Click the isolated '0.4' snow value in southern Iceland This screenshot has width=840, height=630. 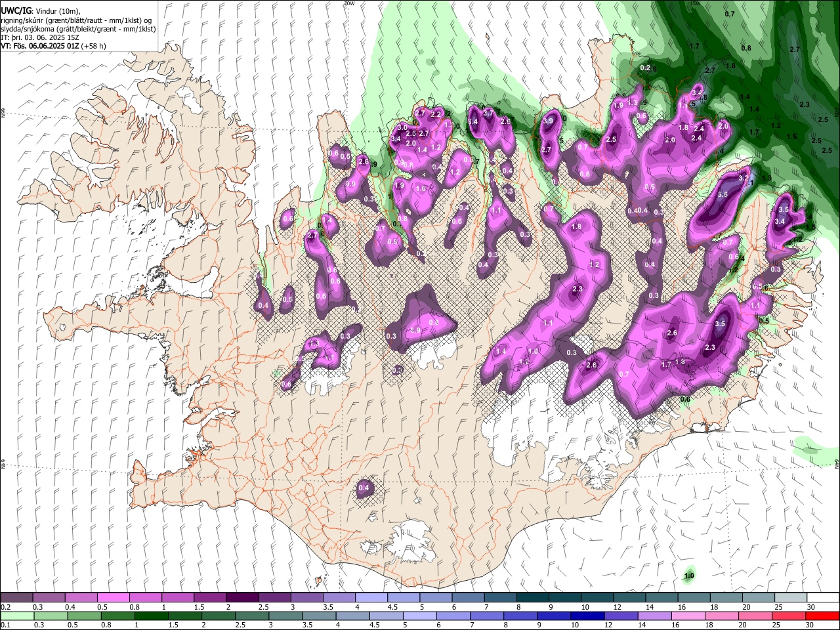pyautogui.click(x=364, y=488)
